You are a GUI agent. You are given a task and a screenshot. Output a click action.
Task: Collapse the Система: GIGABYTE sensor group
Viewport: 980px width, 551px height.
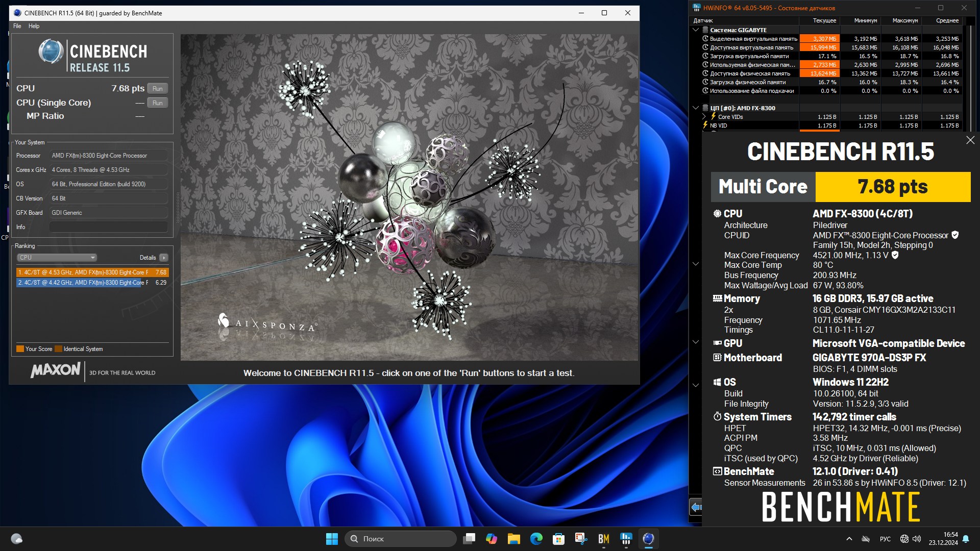[x=695, y=30]
